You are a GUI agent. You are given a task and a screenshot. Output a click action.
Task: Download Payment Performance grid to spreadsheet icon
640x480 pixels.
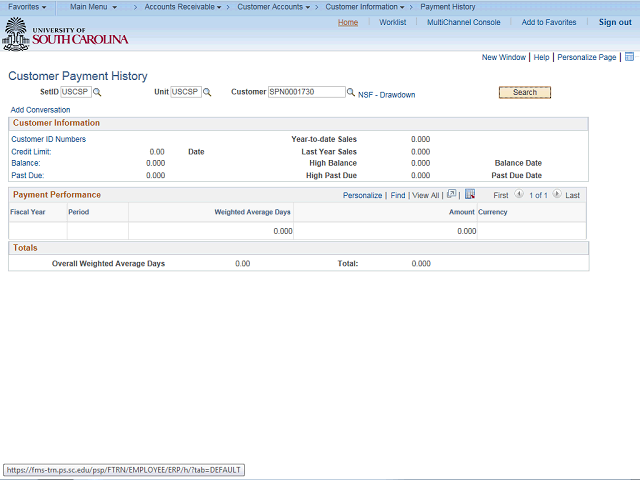[x=470, y=194]
